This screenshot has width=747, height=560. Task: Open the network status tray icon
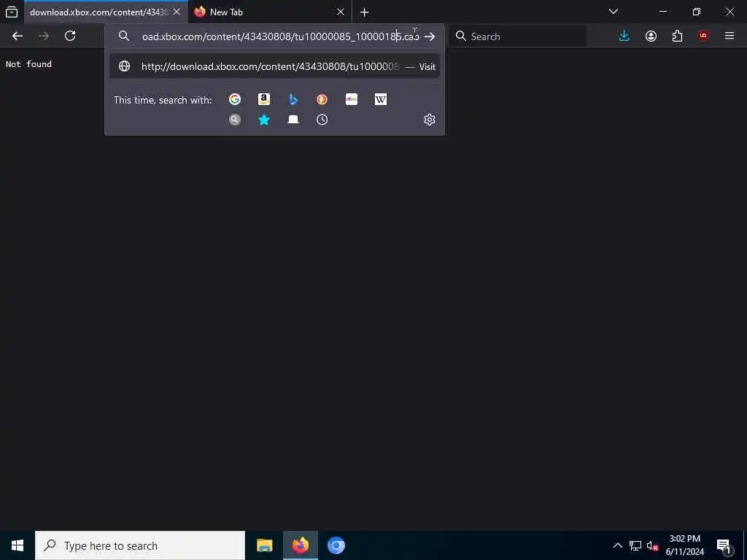pyautogui.click(x=635, y=545)
